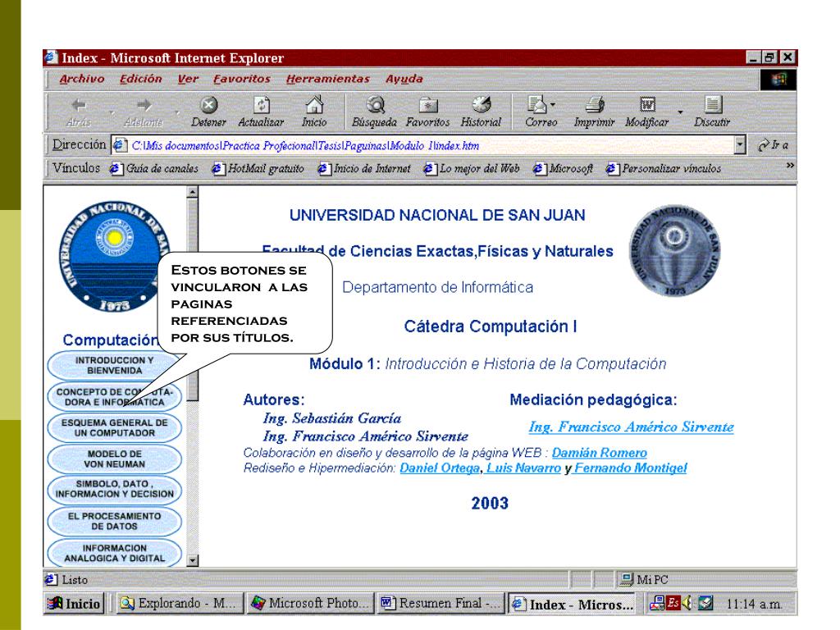Follow the Ing. Francisco Américo Sirvente link
Screen dimensions: 840x630
(631, 427)
